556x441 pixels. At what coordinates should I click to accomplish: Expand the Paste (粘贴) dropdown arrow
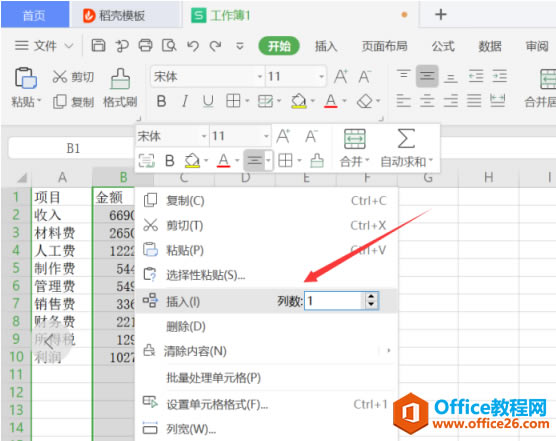(39, 100)
